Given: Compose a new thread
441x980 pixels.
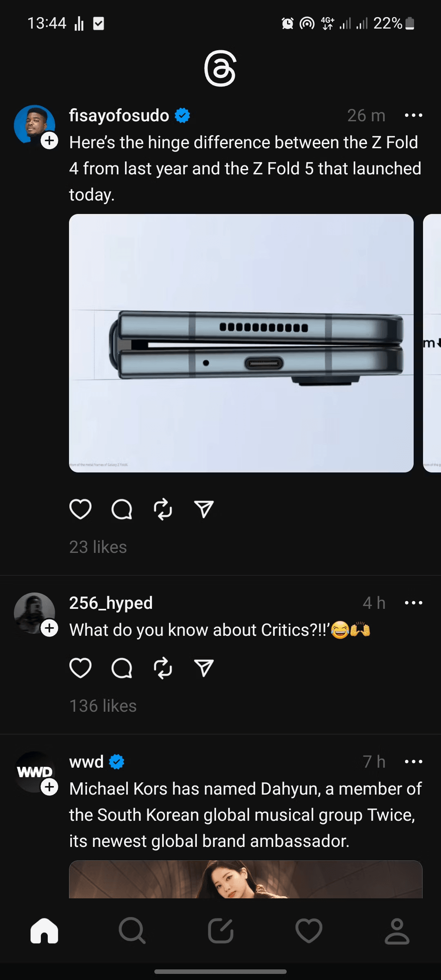Looking at the screenshot, I should 220,931.
